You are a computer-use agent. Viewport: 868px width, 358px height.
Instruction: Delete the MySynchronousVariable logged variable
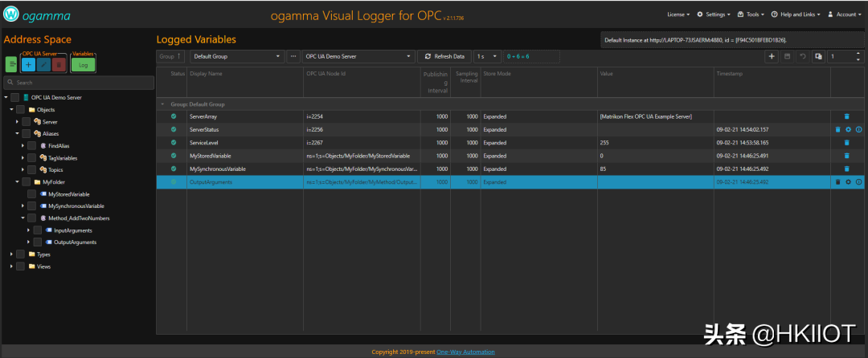(x=846, y=169)
